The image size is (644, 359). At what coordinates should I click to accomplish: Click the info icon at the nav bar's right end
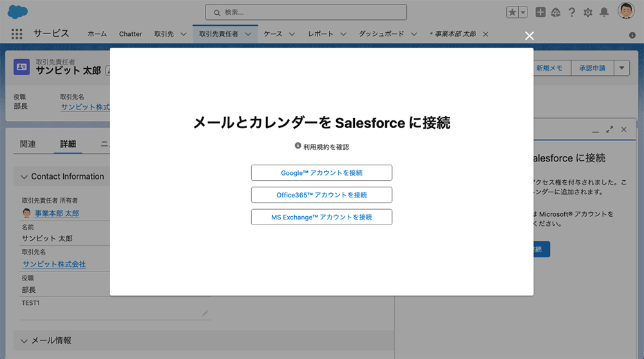coord(632,35)
